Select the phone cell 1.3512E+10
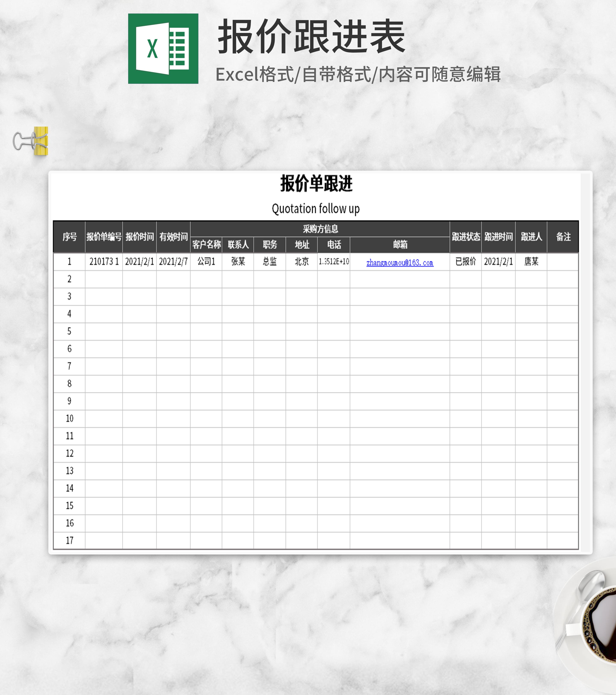616x695 pixels. click(334, 262)
